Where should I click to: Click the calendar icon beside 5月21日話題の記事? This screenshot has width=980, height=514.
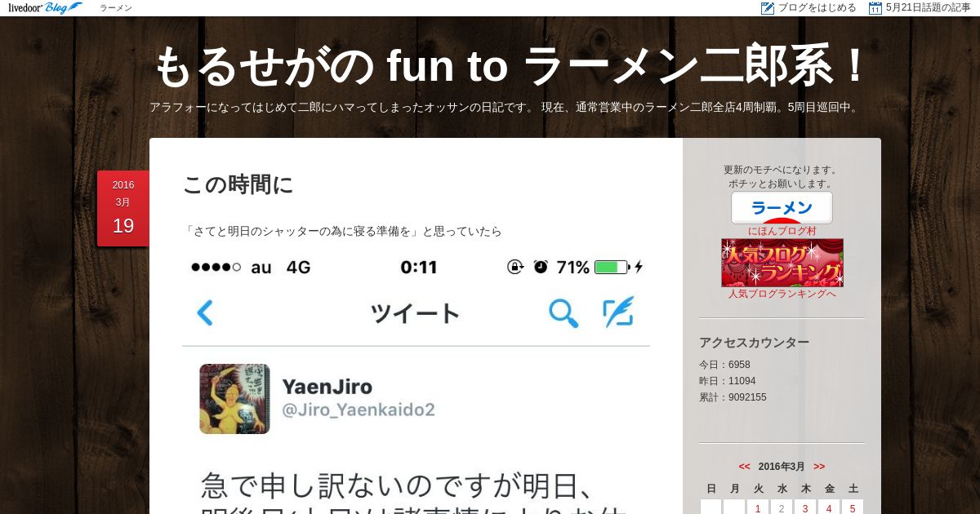[875, 8]
